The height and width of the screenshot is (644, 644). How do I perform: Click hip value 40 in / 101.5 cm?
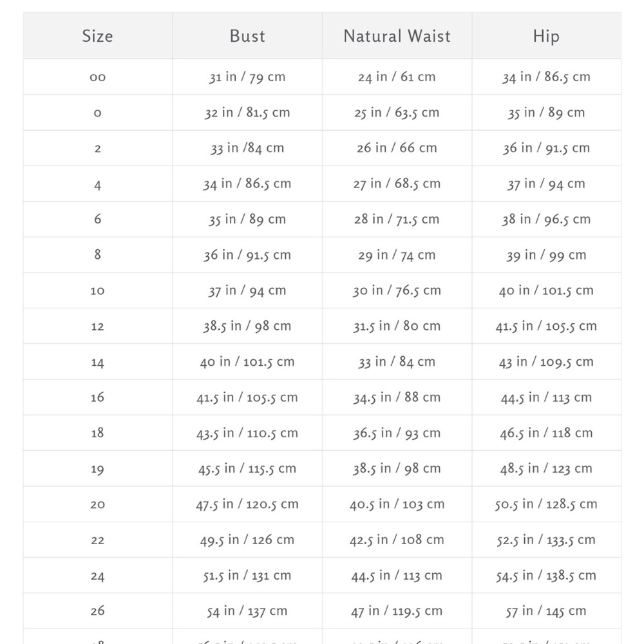tap(546, 290)
